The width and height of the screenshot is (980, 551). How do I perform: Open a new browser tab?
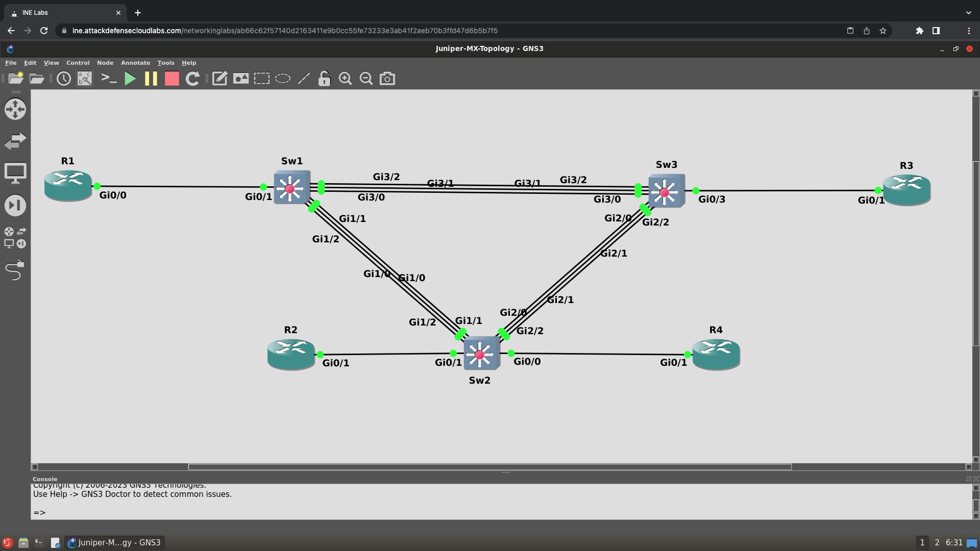138,13
